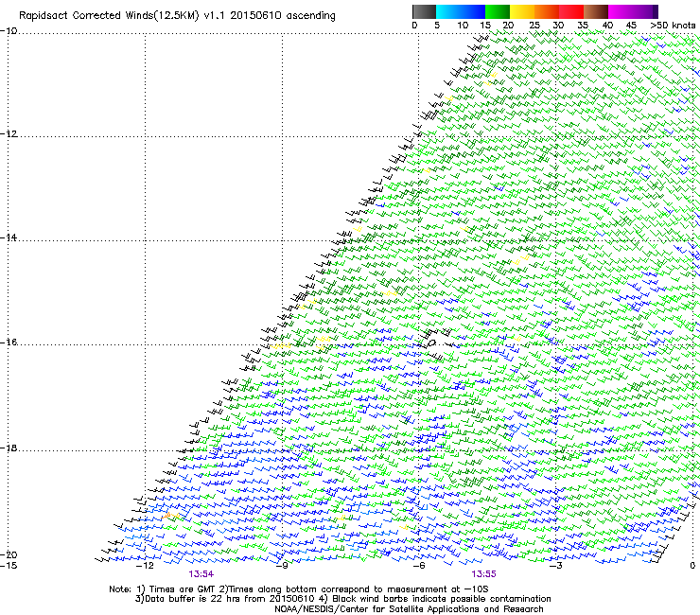
Task: Click the '-20' latitude label on the left axis
Action: pyautogui.click(x=9, y=554)
